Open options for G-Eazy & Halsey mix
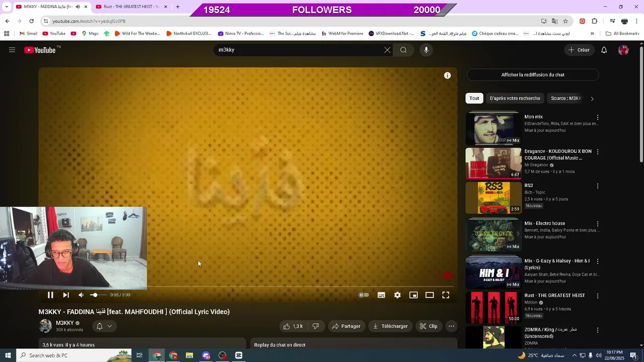 click(598, 261)
